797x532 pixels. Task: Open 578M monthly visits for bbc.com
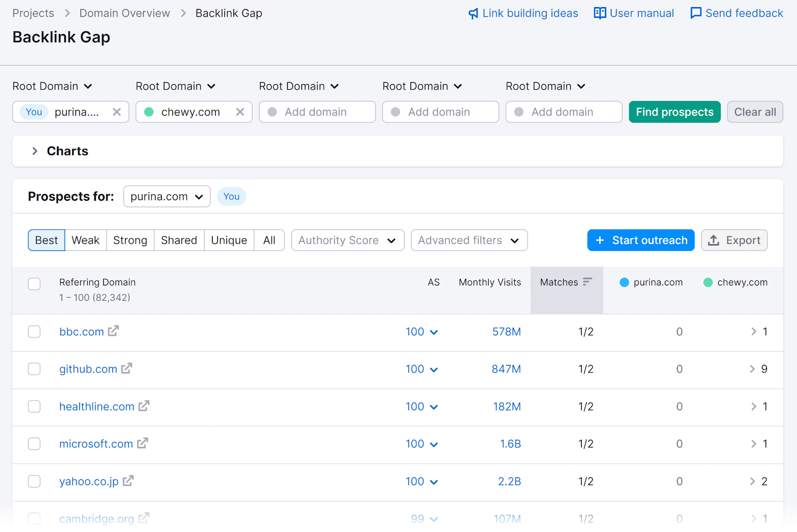[507, 332]
